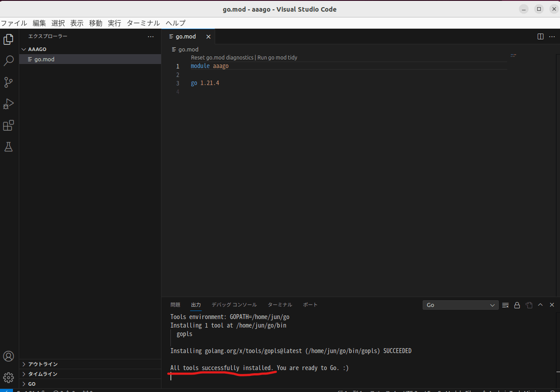The image size is (560, 392).
Task: Click the go.mod breadcrumb item
Action: pos(185,49)
